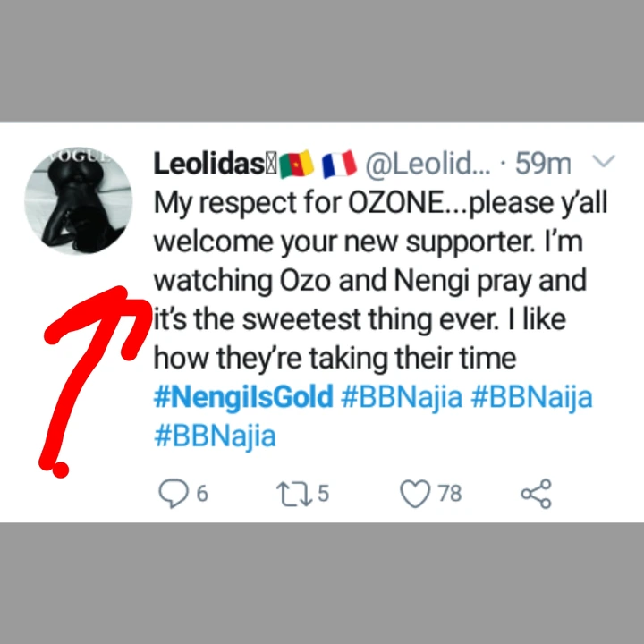This screenshot has height=644, width=644.
Task: Open the Leolidas display name
Action: [x=208, y=164]
